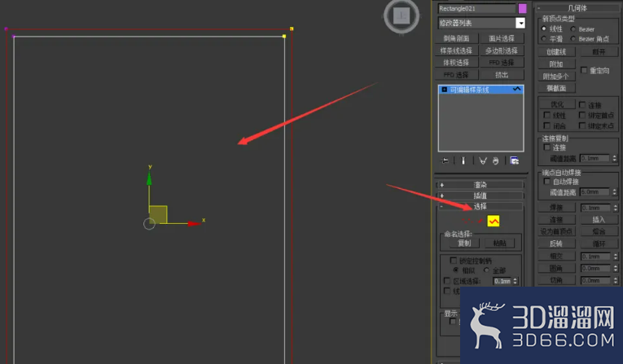This screenshot has height=364, width=623.
Task: Click the 面片选择 modifier button
Action: [502, 38]
